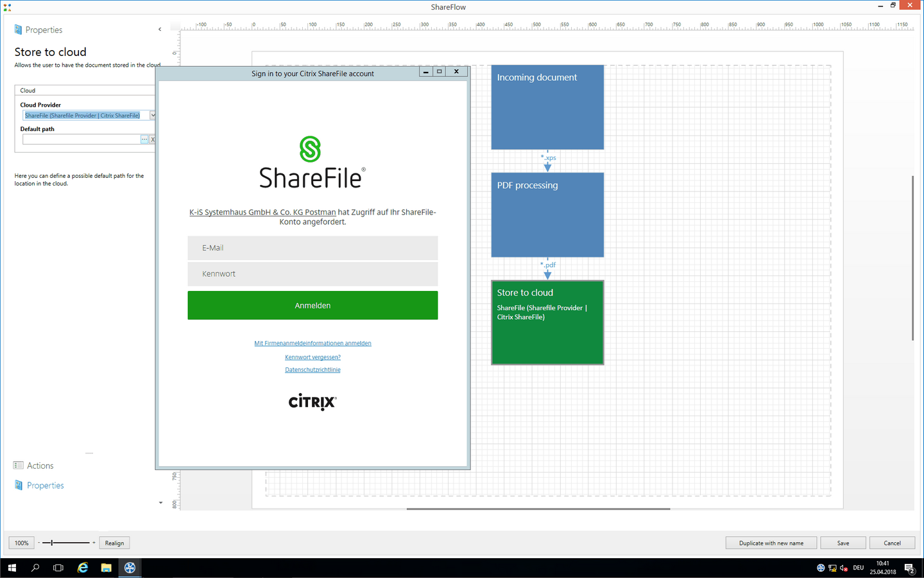The image size is (924, 578).
Task: Click the Citrix logo
Action: [x=312, y=402]
